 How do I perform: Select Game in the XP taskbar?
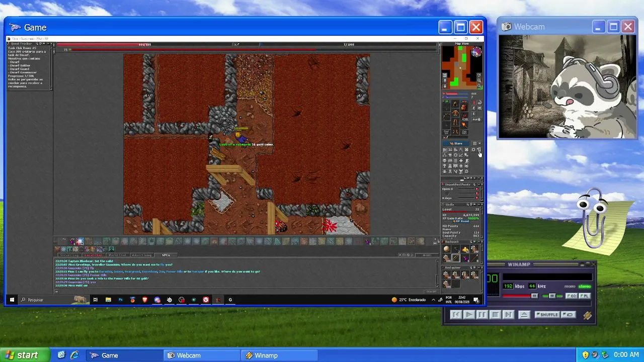pos(124,355)
